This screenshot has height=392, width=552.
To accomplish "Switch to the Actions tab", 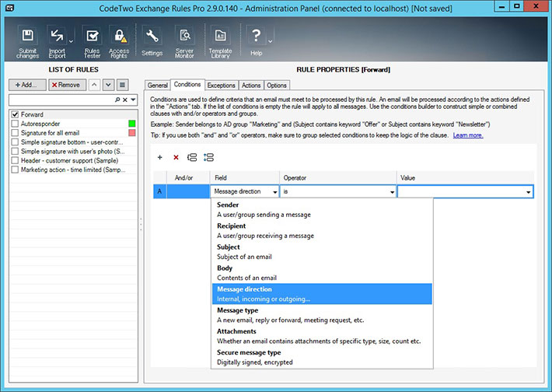I will tap(251, 86).
